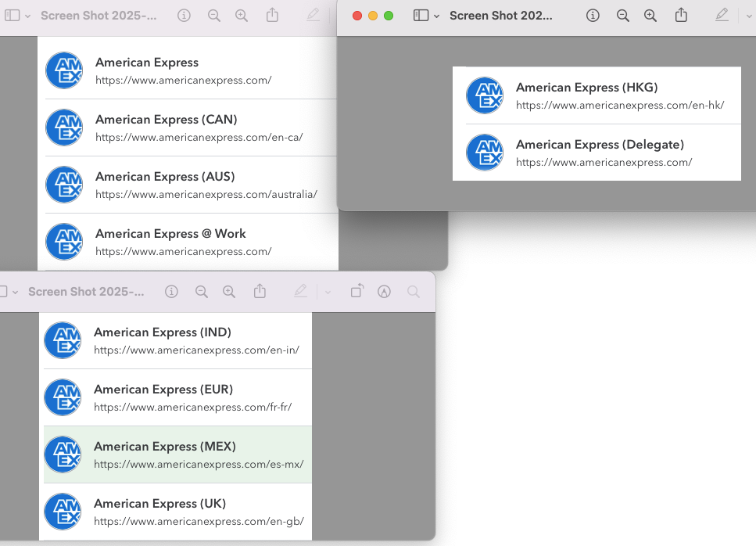The image size is (756, 546).
Task: Select the American Express (IND) entry
Action: [x=175, y=340]
